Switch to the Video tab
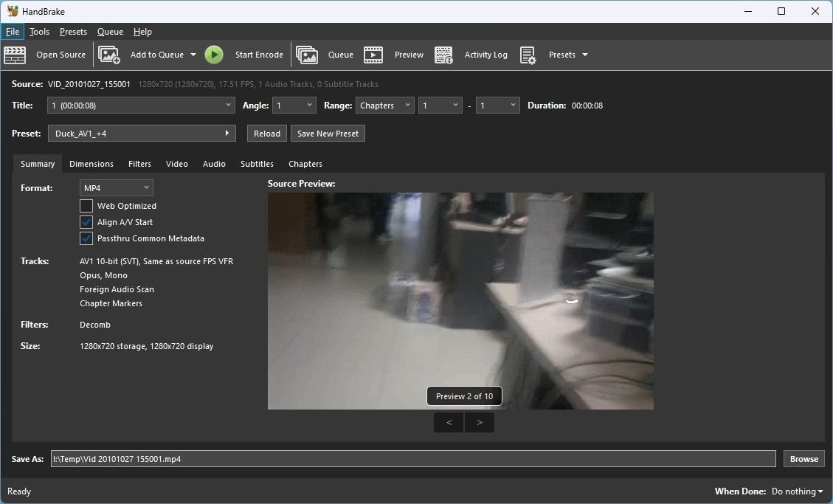The height and width of the screenshot is (504, 833). coord(176,164)
